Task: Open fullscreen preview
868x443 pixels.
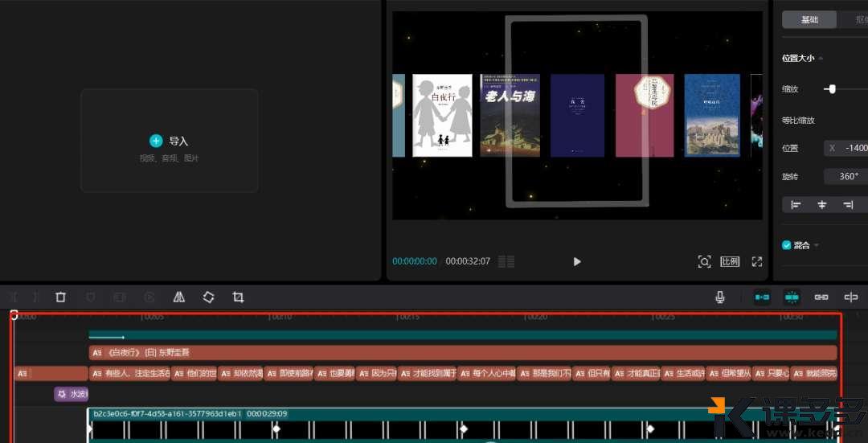Action: pyautogui.click(x=757, y=261)
